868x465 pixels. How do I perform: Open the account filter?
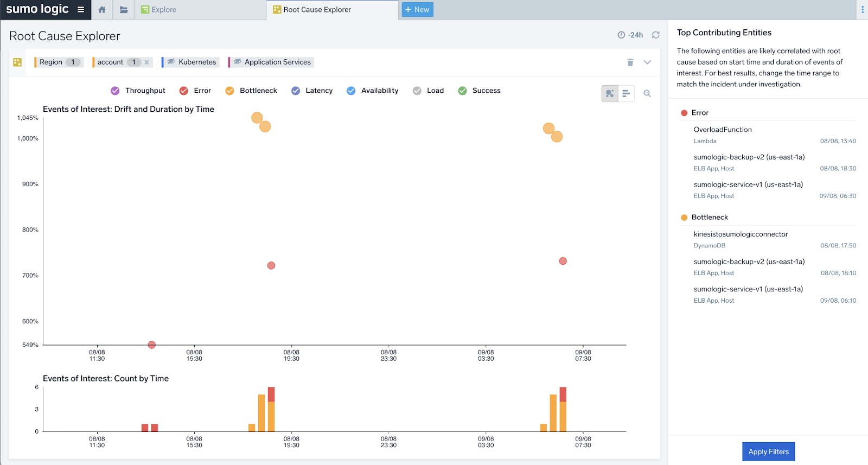(118, 62)
